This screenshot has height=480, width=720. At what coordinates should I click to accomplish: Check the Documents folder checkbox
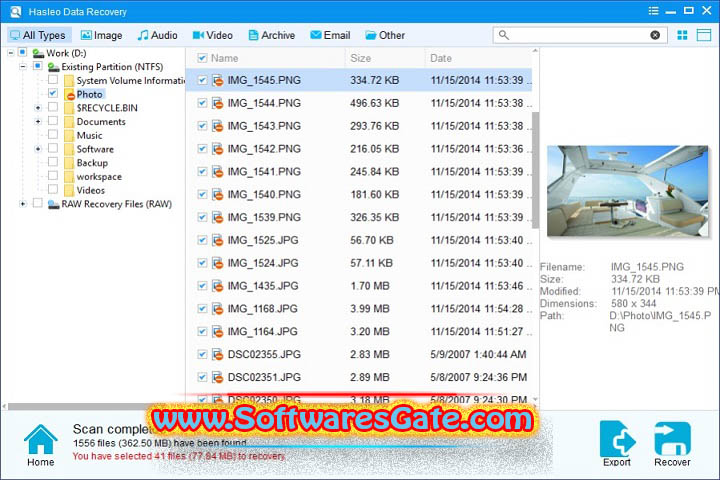(x=53, y=120)
